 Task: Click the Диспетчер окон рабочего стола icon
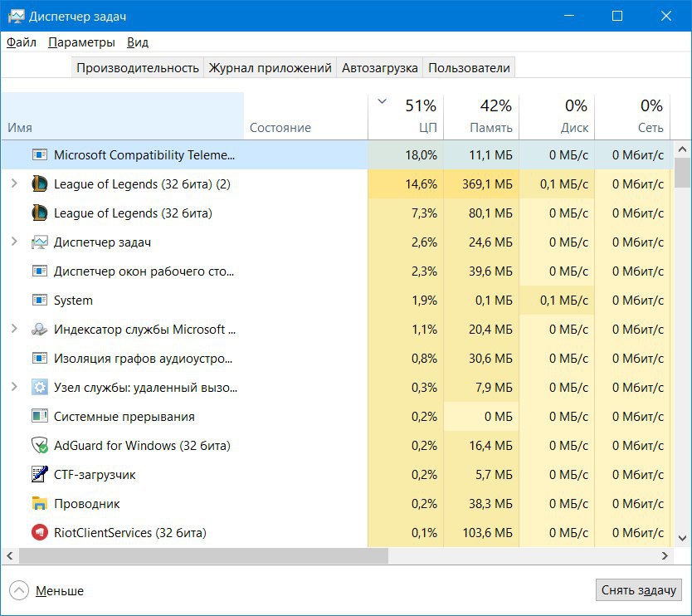point(40,271)
